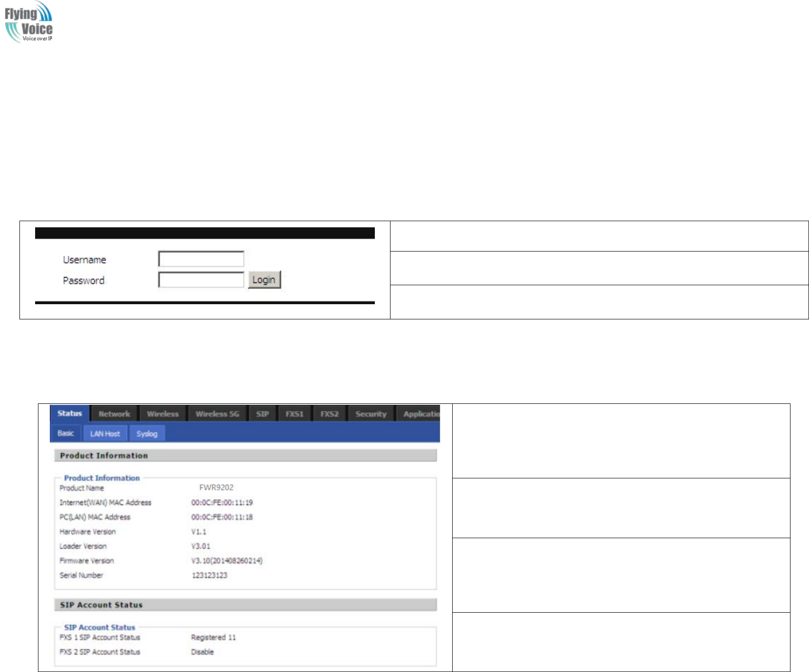The width and height of the screenshot is (809, 672).
Task: Click the Firmware Version label
Action: (87, 561)
